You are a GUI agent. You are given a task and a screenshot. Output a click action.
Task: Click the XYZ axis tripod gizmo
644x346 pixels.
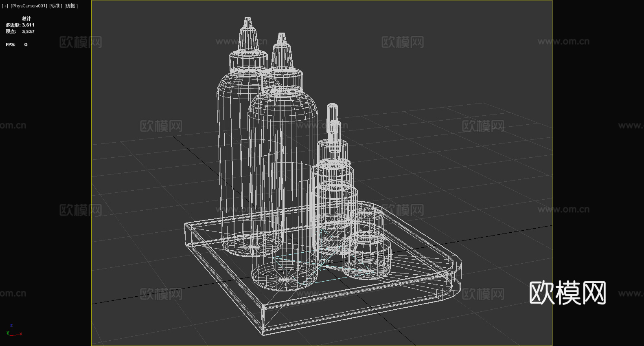pos(14,331)
